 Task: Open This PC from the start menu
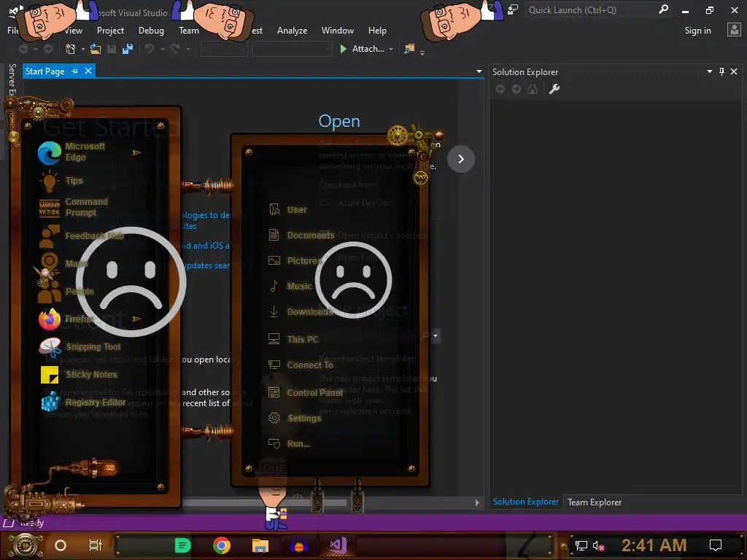point(293,339)
